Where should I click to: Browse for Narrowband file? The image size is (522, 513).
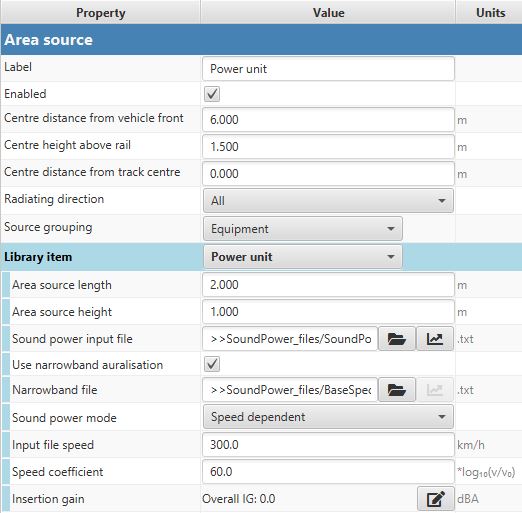(x=397, y=389)
